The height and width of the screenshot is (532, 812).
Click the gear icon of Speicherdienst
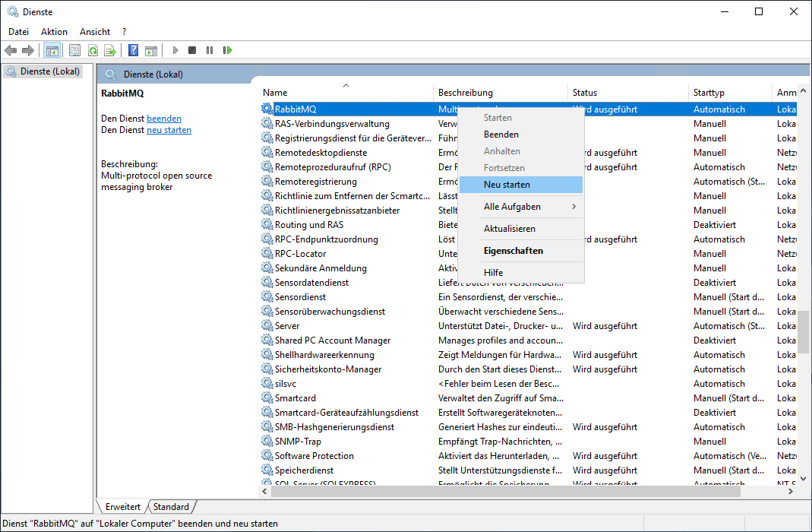tap(267, 470)
